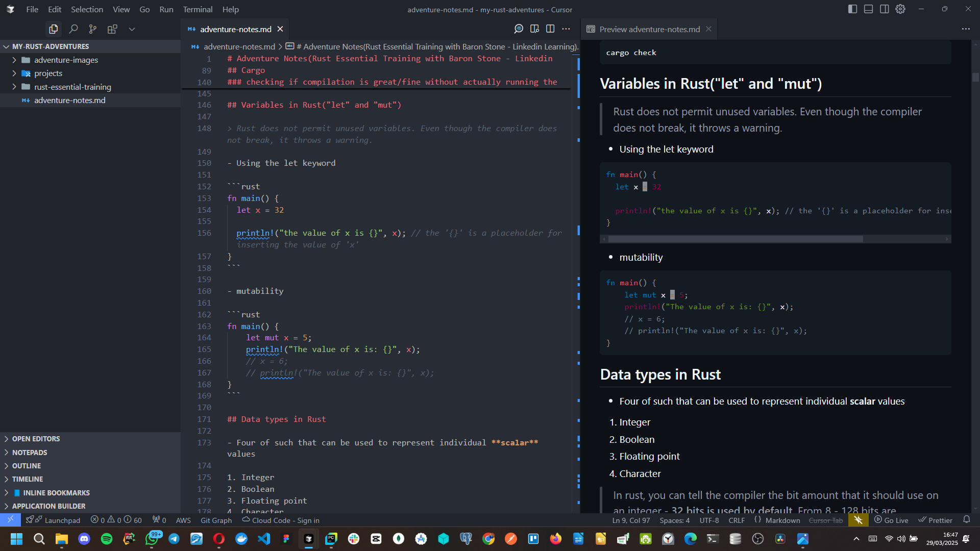Open Git Graph from the status bar
This screenshot has height=551, width=980.
click(216, 520)
